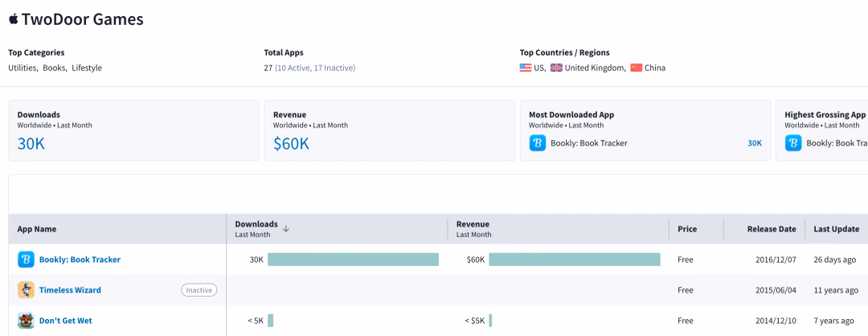Click the 30K value in Most Downloaded card
This screenshot has width=868, height=336.
click(x=755, y=143)
